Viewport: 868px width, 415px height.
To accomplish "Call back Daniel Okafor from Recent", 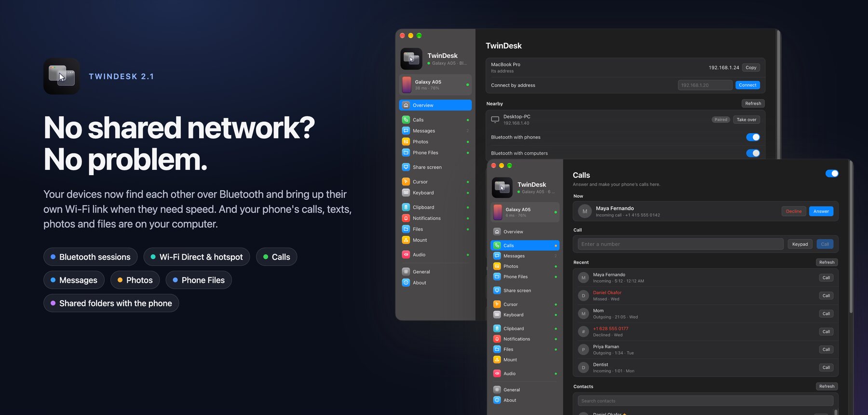I will click(x=826, y=296).
